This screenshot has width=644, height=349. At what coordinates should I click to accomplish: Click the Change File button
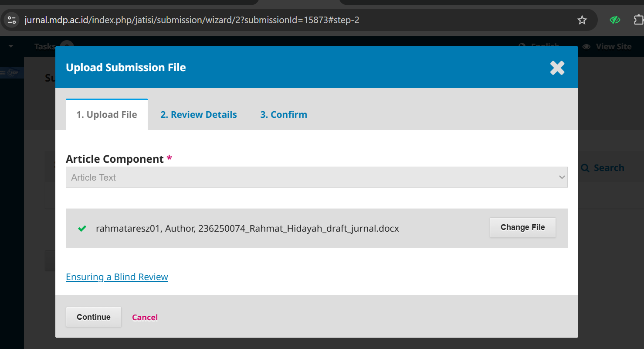click(523, 227)
